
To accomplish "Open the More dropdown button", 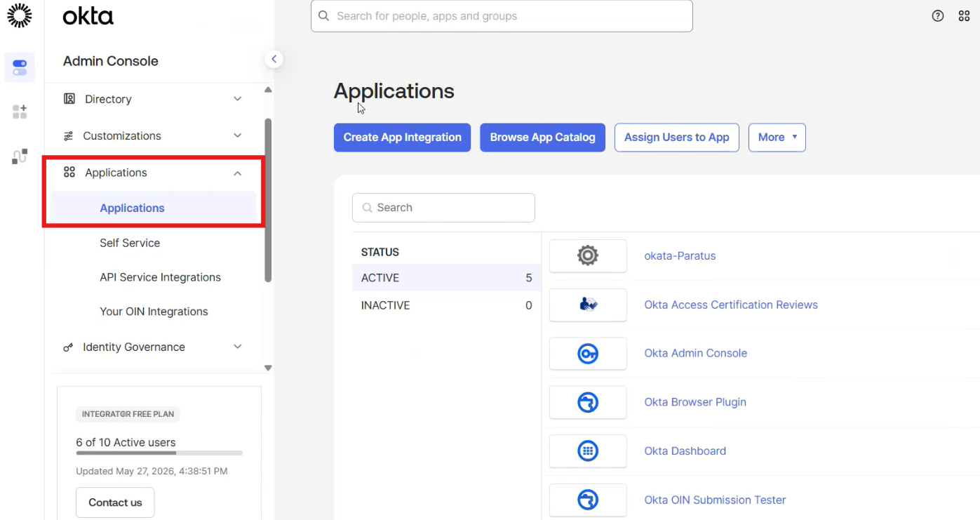I will (x=777, y=138).
